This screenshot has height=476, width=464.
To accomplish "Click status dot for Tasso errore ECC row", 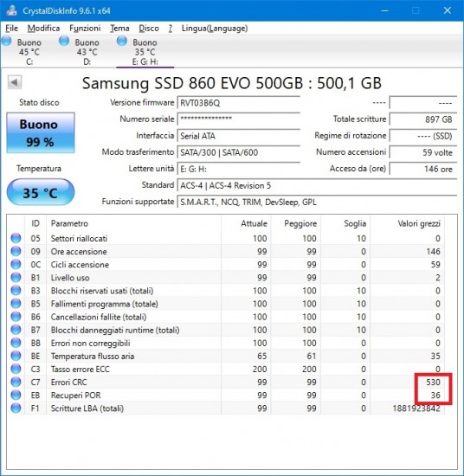I will pyautogui.click(x=16, y=369).
